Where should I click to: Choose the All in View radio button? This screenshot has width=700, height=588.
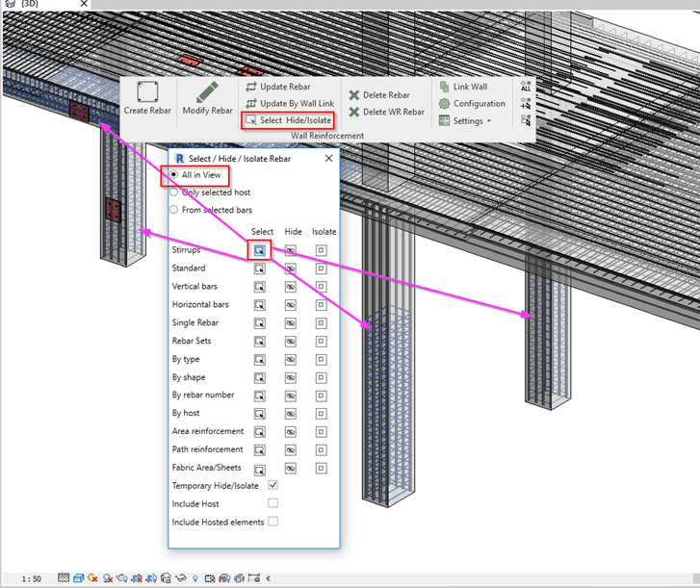174,175
